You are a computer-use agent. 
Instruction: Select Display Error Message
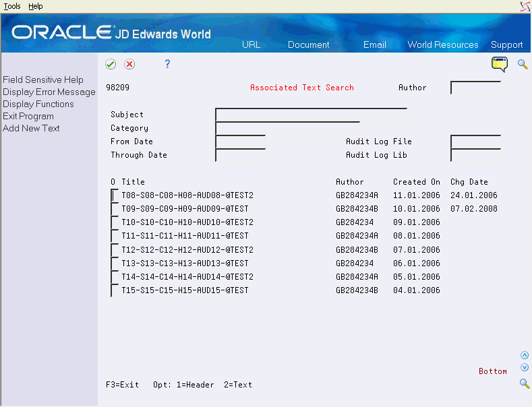click(x=49, y=92)
